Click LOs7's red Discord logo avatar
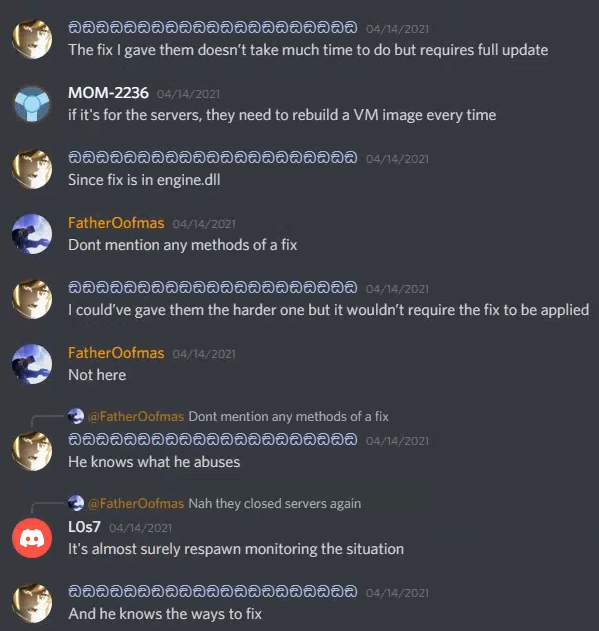Viewport: 599px width, 631px height. (x=32, y=538)
